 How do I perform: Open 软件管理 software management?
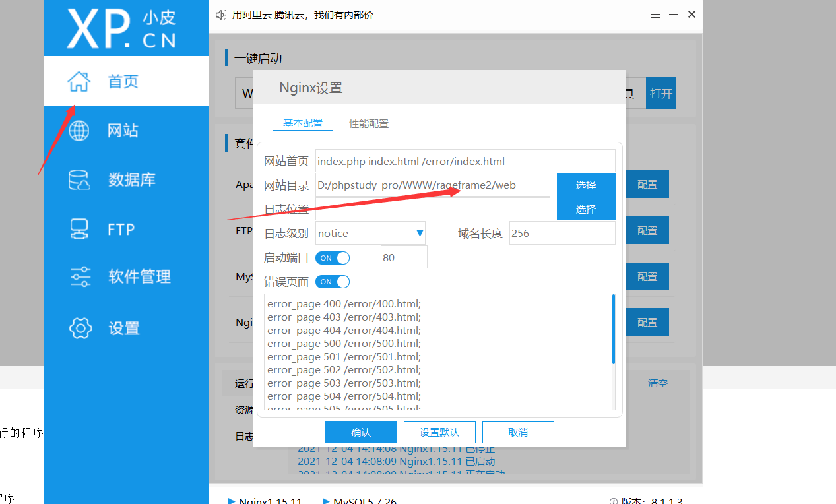[126, 277]
